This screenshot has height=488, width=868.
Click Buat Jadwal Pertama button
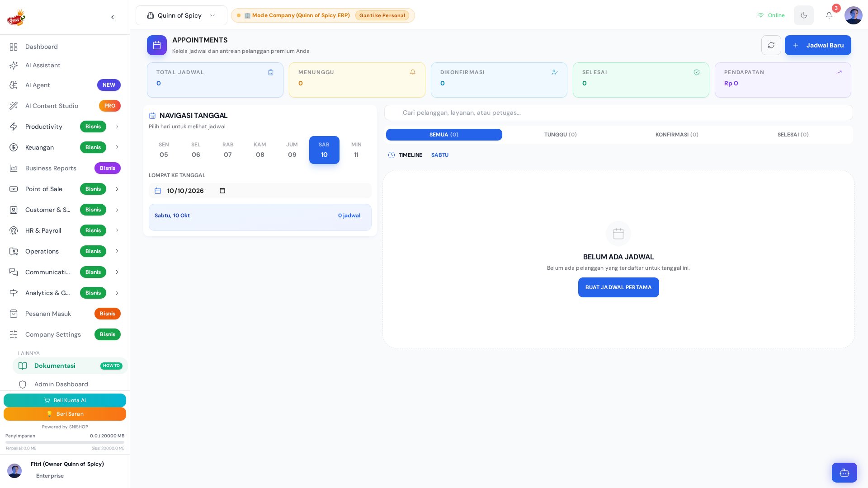pos(618,287)
